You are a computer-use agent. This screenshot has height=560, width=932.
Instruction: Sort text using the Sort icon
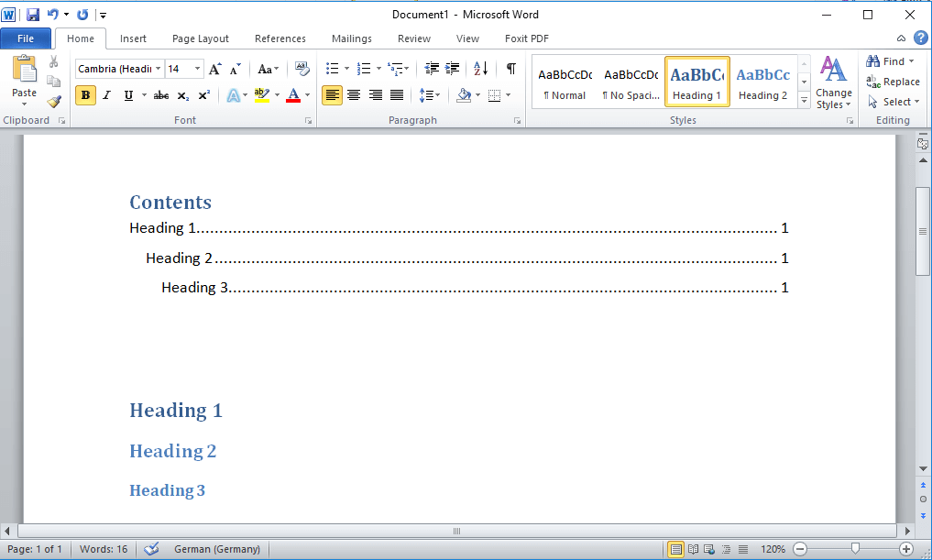click(x=480, y=69)
